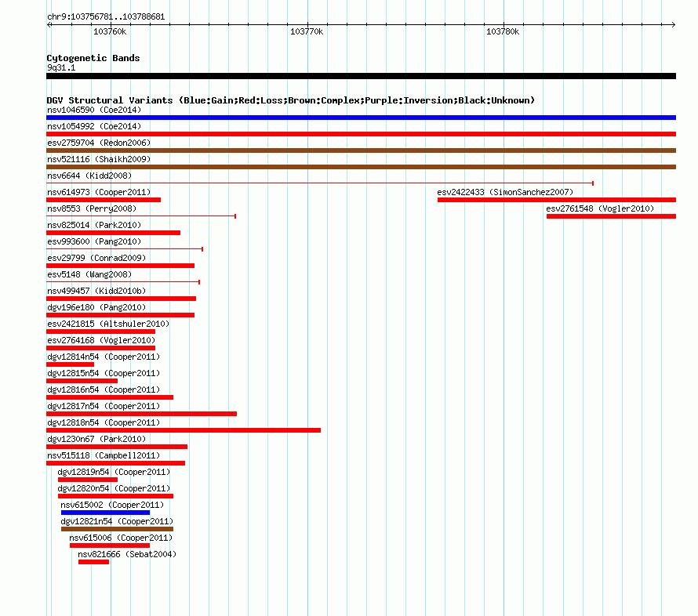Click dgv196e180 (Pang2010) variant label
The image size is (698, 616).
96,307
